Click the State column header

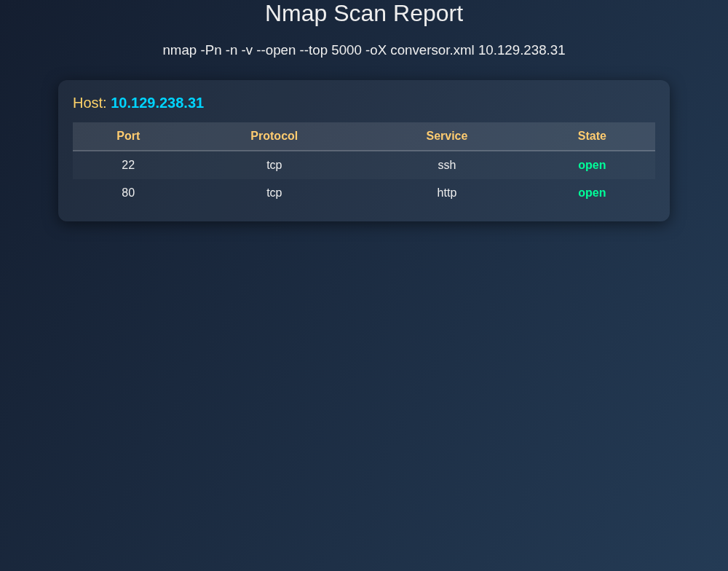(592, 136)
